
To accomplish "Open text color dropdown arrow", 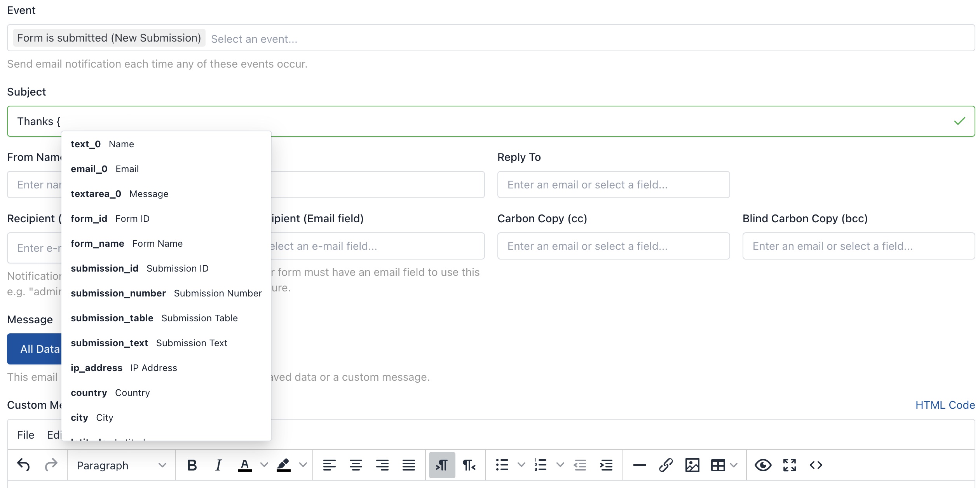I will tap(264, 465).
